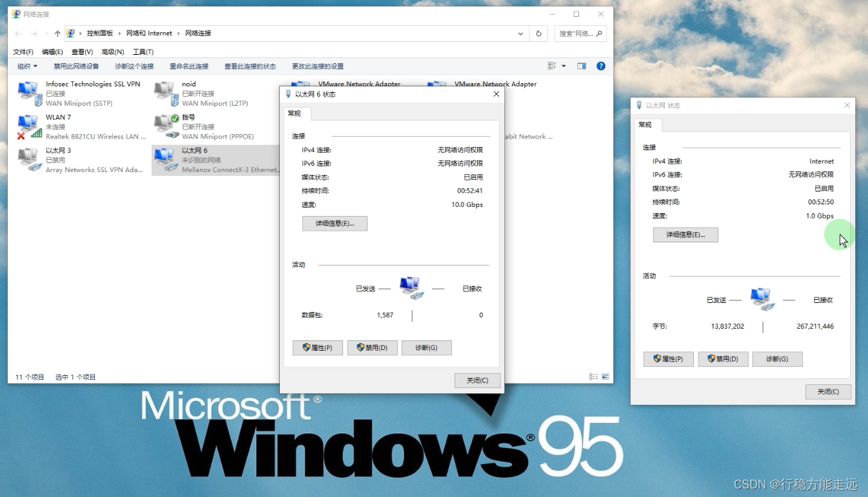Click 更改此连接的设置 toolbar command

tap(317, 66)
